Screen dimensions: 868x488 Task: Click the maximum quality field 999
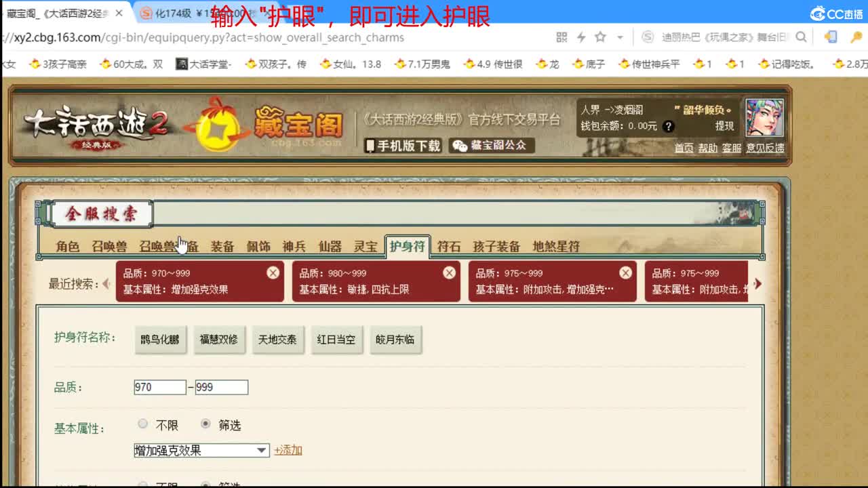click(222, 388)
